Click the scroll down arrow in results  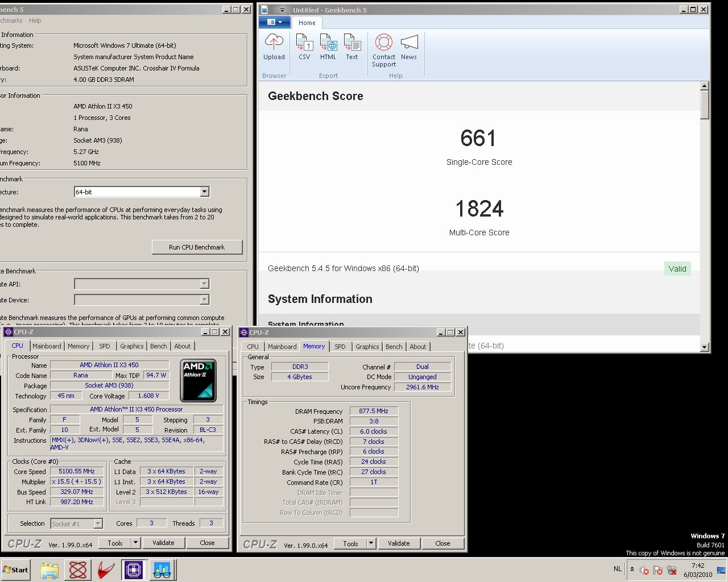[705, 347]
